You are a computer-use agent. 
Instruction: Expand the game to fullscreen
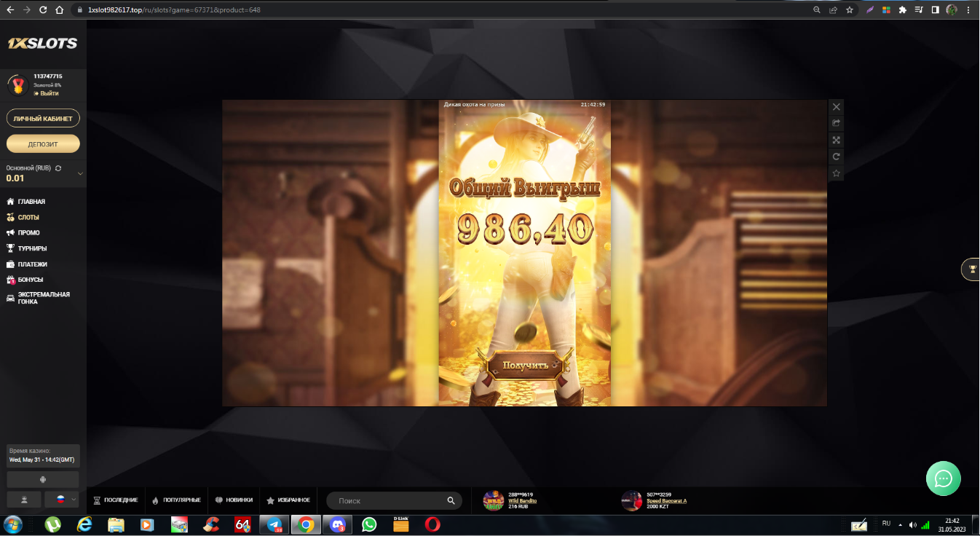click(837, 140)
